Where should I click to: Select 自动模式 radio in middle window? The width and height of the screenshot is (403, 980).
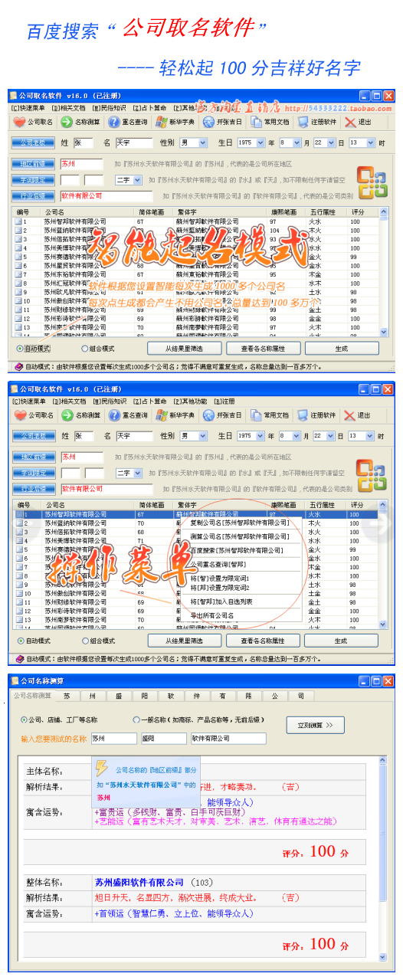tap(21, 641)
